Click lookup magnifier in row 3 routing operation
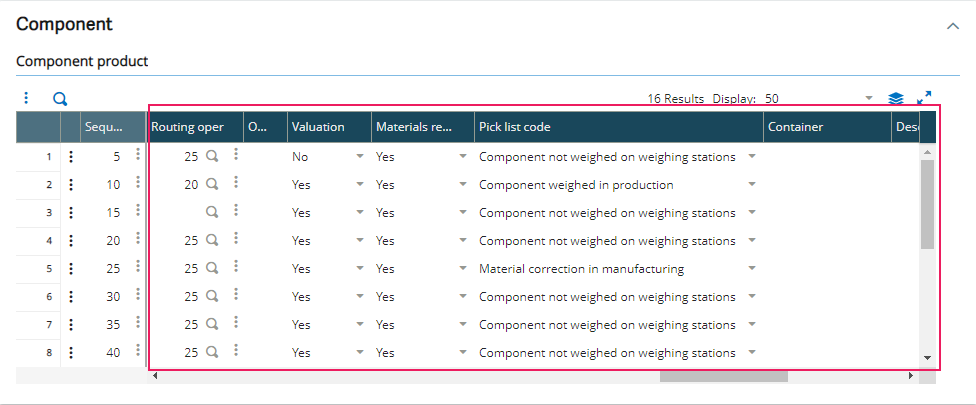The width and height of the screenshot is (976, 405). point(212,213)
